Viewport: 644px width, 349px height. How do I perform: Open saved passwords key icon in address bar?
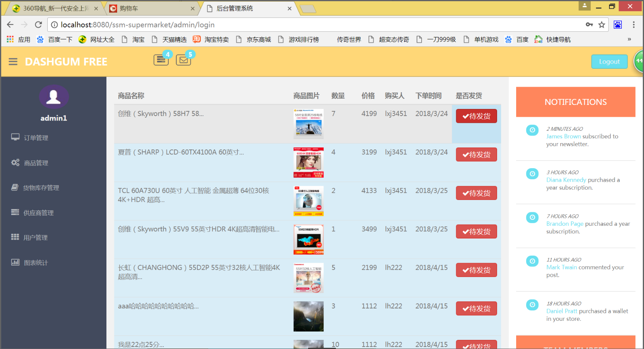pyautogui.click(x=589, y=25)
